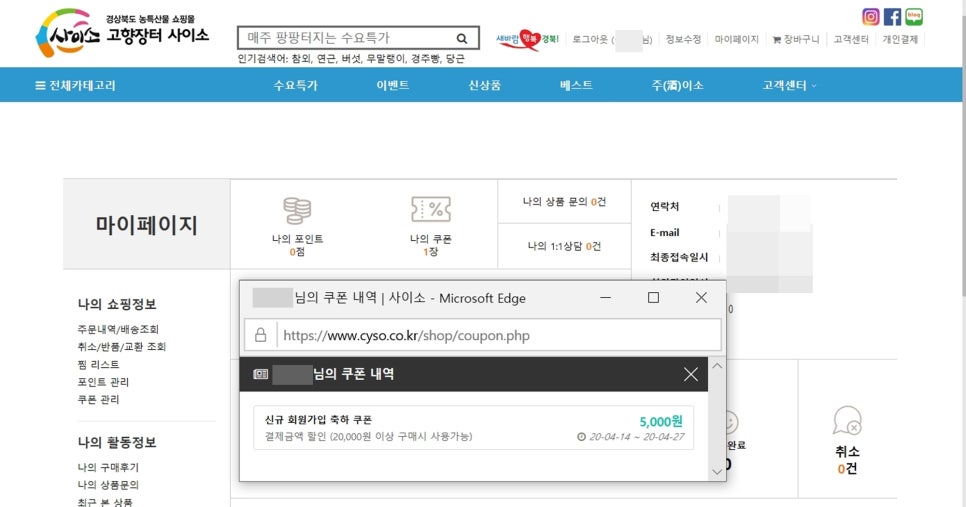Viewport: 966px width, 507px height.
Task: Open the green blog icon link
Action: point(914,17)
